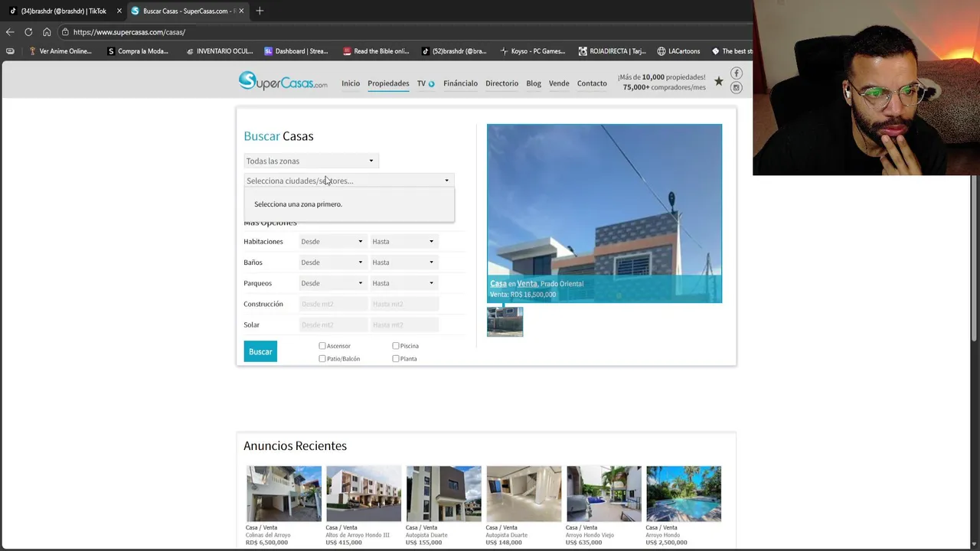The height and width of the screenshot is (551, 980).
Task: Open the US$ 148,000 Autopista Duarte listing
Action: tap(524, 494)
